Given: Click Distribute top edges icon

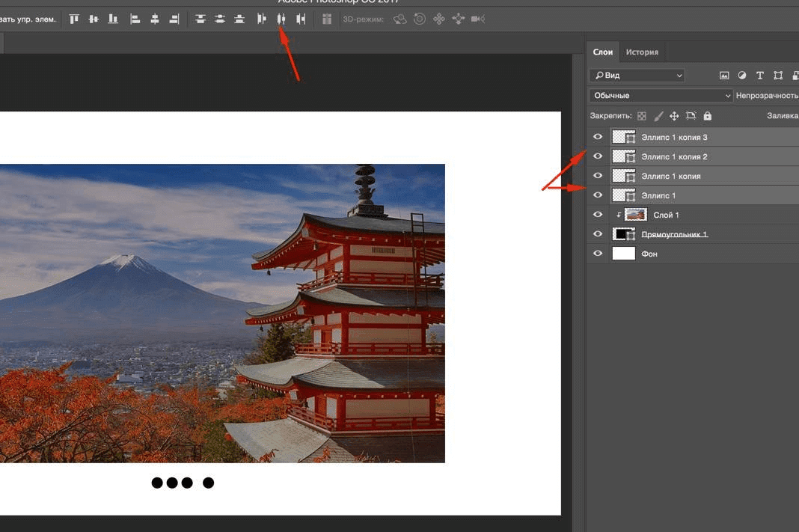Looking at the screenshot, I should tap(200, 19).
